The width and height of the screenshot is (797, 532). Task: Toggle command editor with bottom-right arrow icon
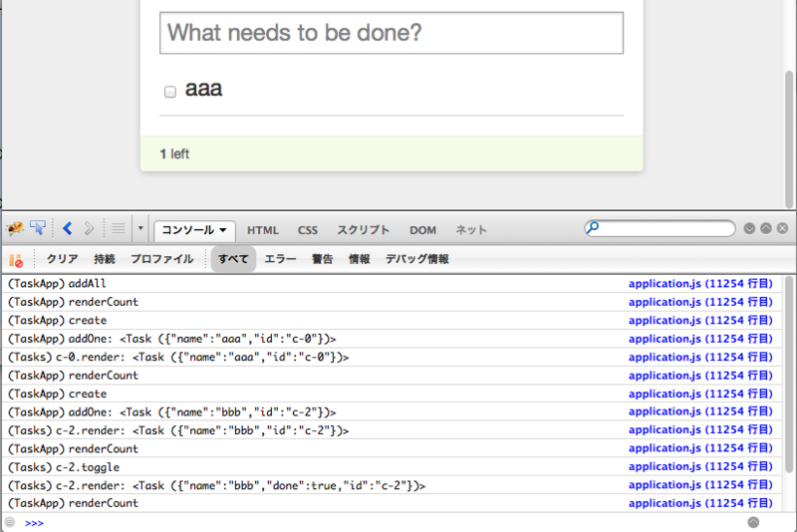(753, 522)
